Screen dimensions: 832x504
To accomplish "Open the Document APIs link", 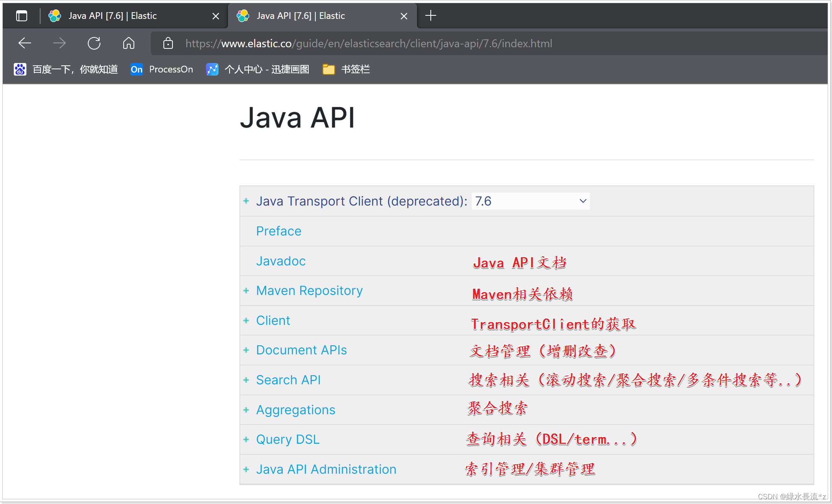I will [x=302, y=350].
